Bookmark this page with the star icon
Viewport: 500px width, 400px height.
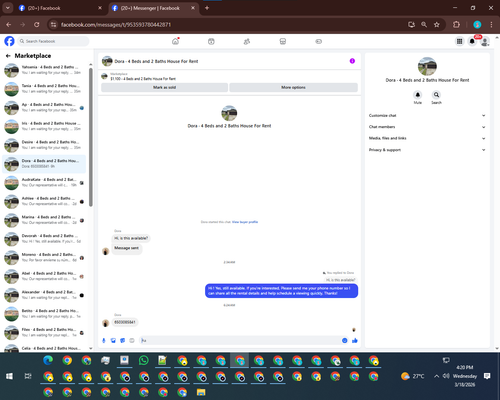tap(437, 25)
